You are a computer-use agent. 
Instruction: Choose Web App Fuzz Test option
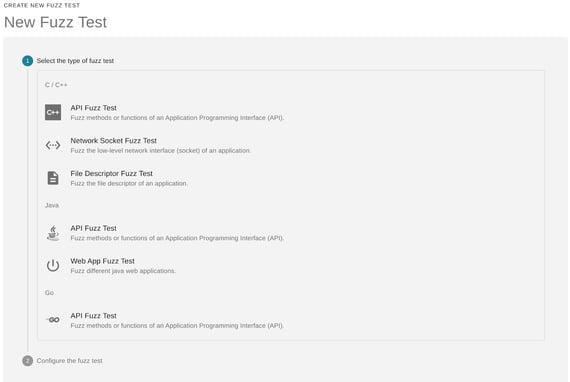point(291,266)
